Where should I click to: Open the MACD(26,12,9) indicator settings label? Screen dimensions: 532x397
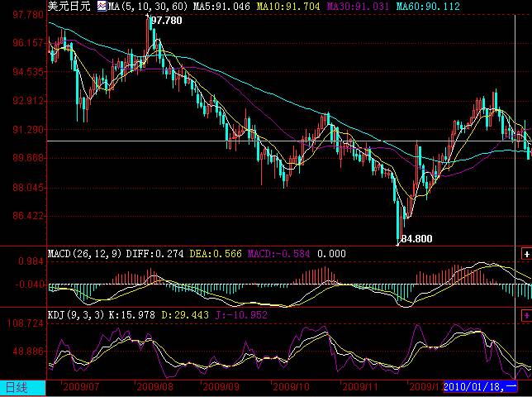85,253
